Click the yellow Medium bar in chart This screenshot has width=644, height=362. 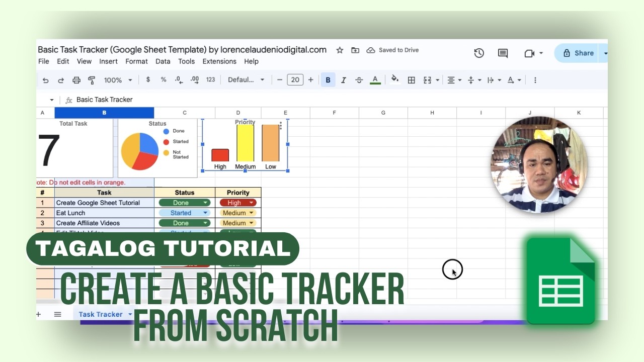[x=245, y=143]
